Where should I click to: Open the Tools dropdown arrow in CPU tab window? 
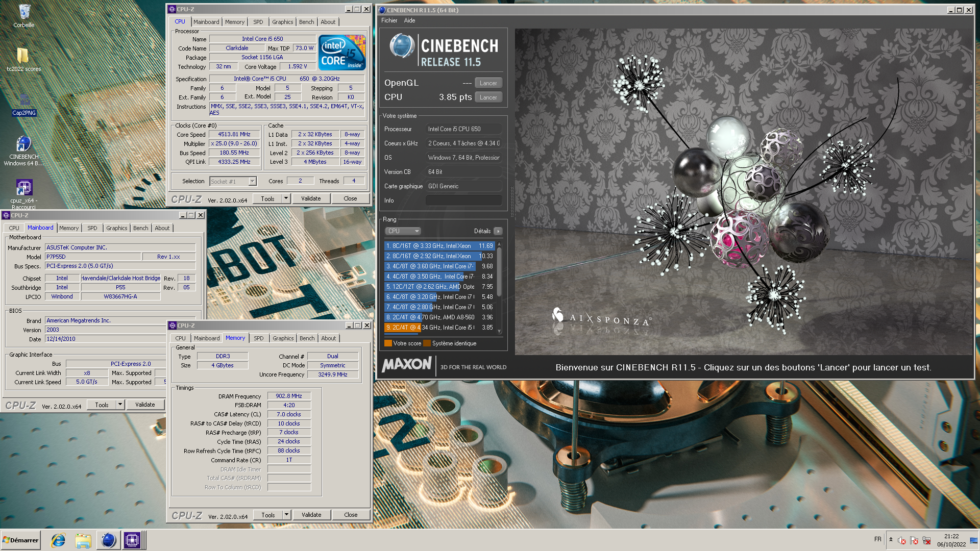pos(286,198)
